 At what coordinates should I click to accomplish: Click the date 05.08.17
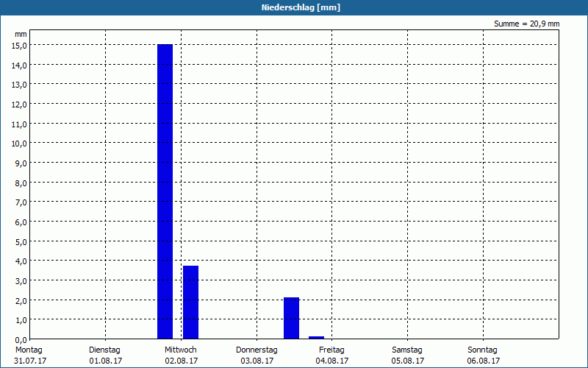click(408, 361)
